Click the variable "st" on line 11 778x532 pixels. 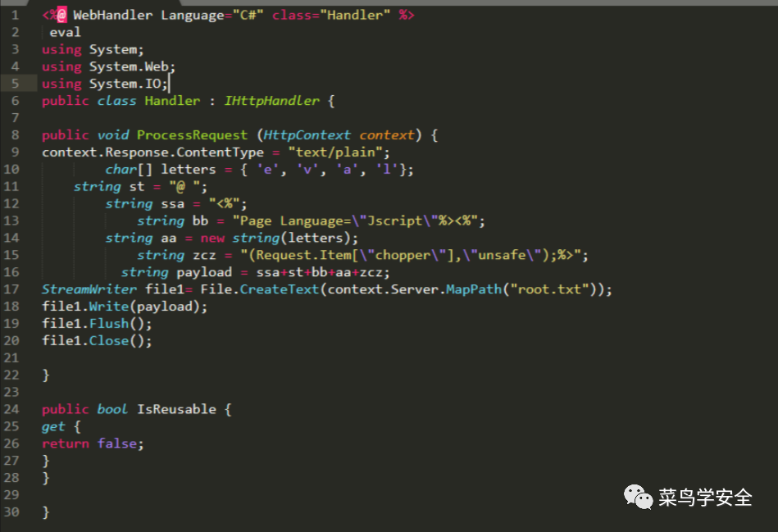pos(137,187)
